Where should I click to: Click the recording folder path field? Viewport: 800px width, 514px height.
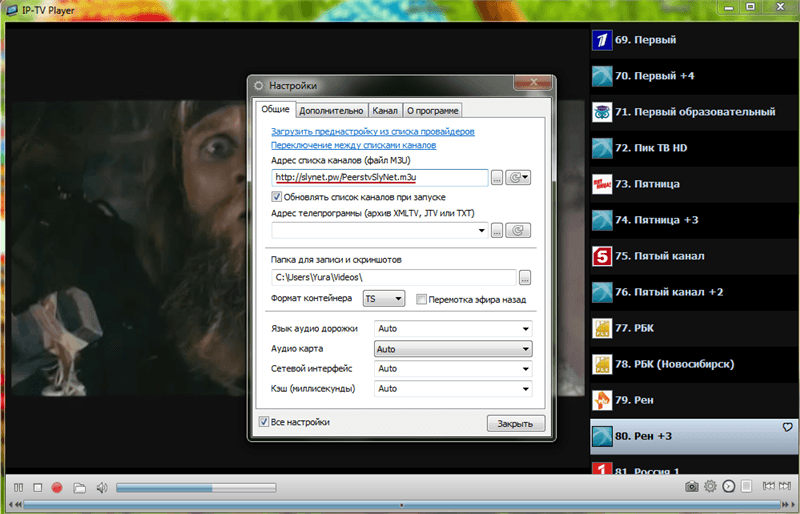pos(394,278)
